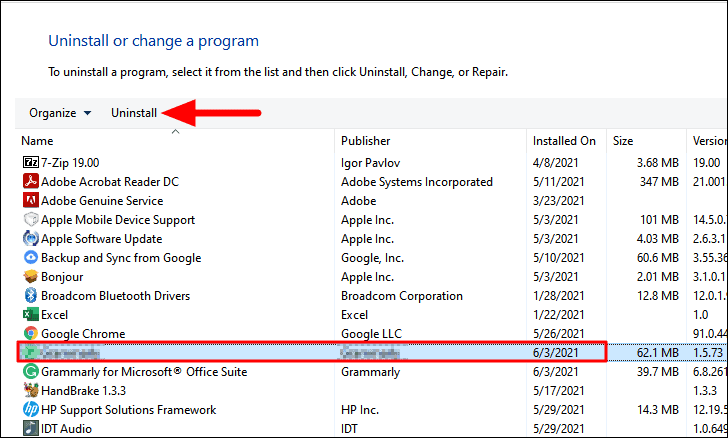The width and height of the screenshot is (728, 438).
Task: Click the Grammarly for Microsoft Office icon
Action: pos(31,372)
